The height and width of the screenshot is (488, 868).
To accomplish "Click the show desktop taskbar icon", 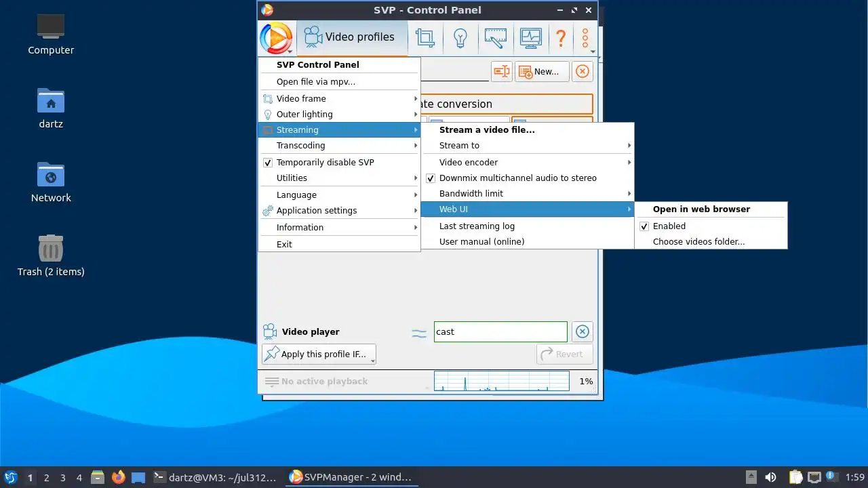I will click(138, 477).
